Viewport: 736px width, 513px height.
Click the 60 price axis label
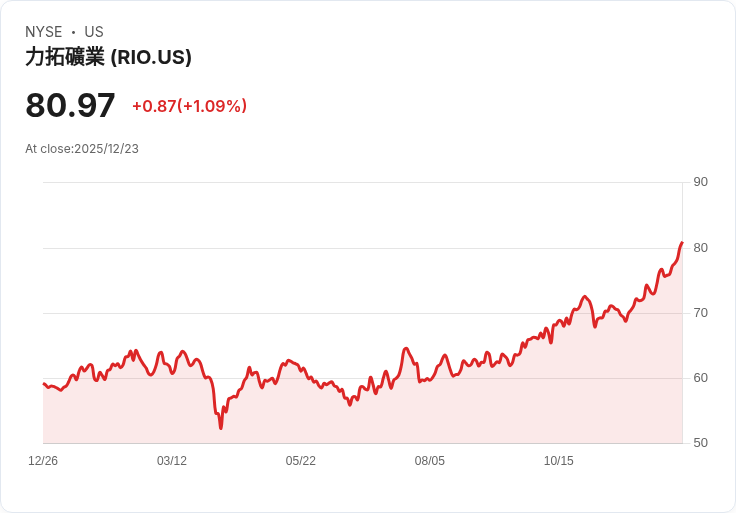pos(700,378)
